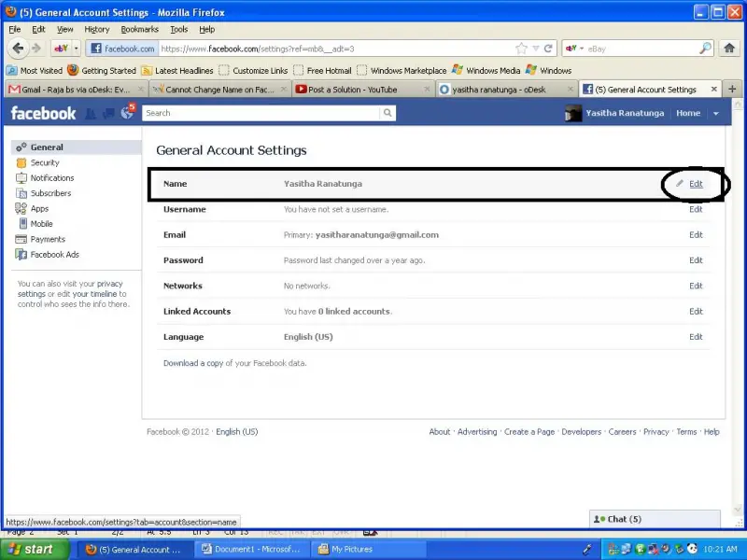
Task: Click Edit link for Language row
Action: coord(696,337)
